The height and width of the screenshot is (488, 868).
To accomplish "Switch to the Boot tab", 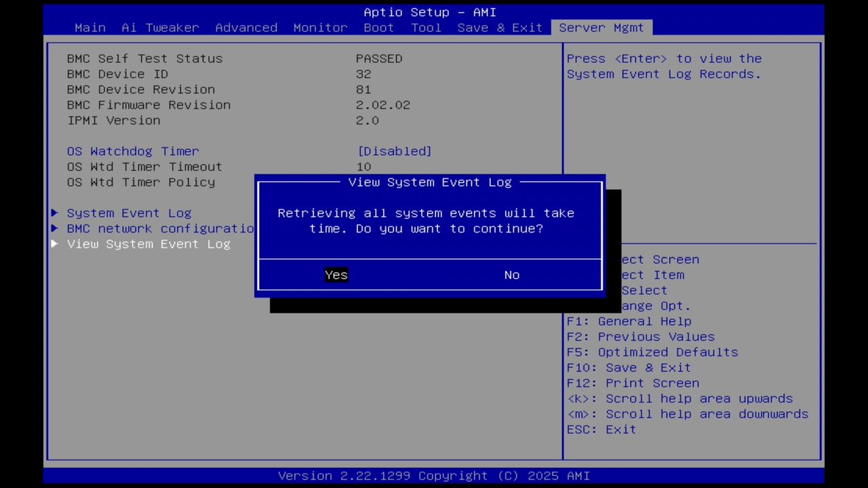I will pos(378,27).
